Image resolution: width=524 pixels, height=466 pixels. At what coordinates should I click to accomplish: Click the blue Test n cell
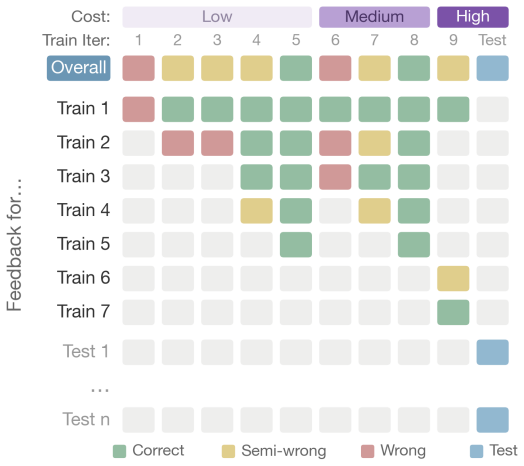[493, 420]
